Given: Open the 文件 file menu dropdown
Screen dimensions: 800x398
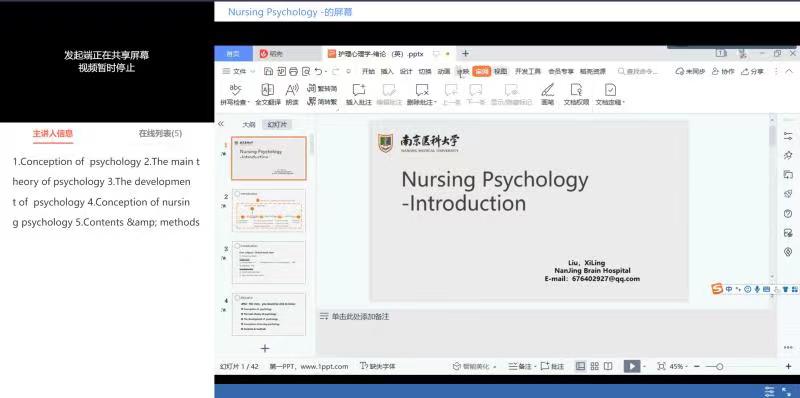Looking at the screenshot, I should click(x=239, y=71).
